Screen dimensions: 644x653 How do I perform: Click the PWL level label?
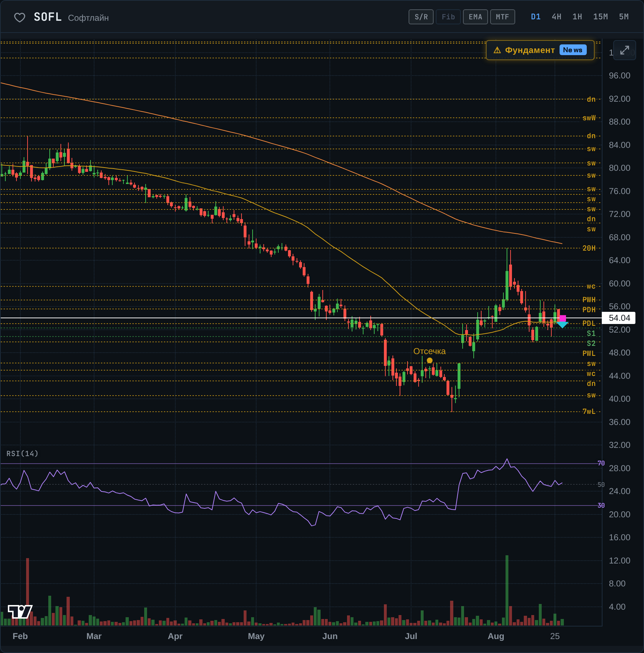click(589, 353)
